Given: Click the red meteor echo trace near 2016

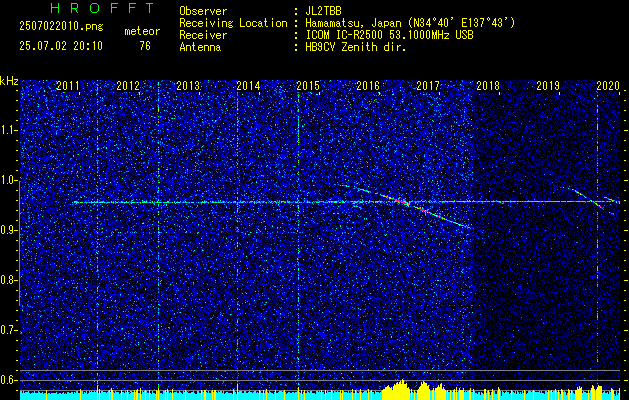Looking at the screenshot, I should 395,199.
